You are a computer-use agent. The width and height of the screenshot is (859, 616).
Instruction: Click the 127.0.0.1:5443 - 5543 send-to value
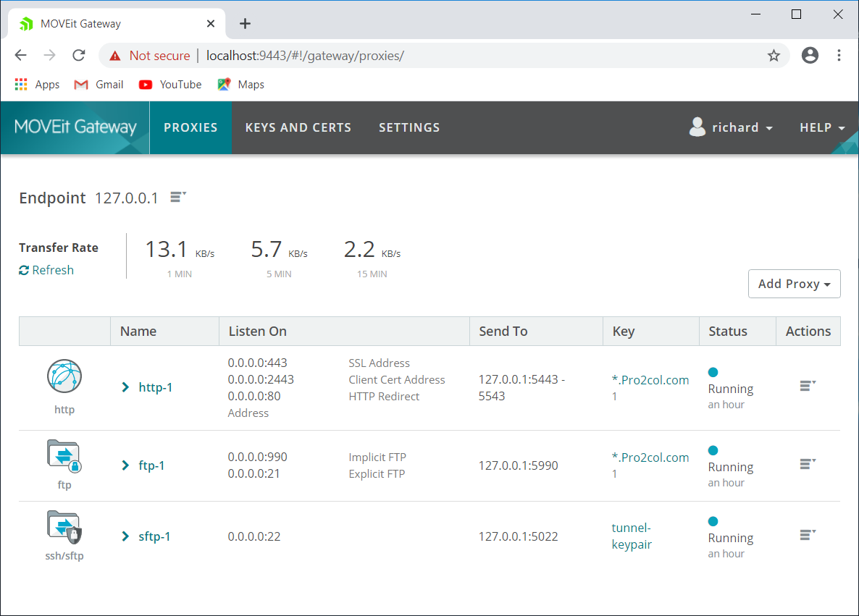click(x=521, y=388)
